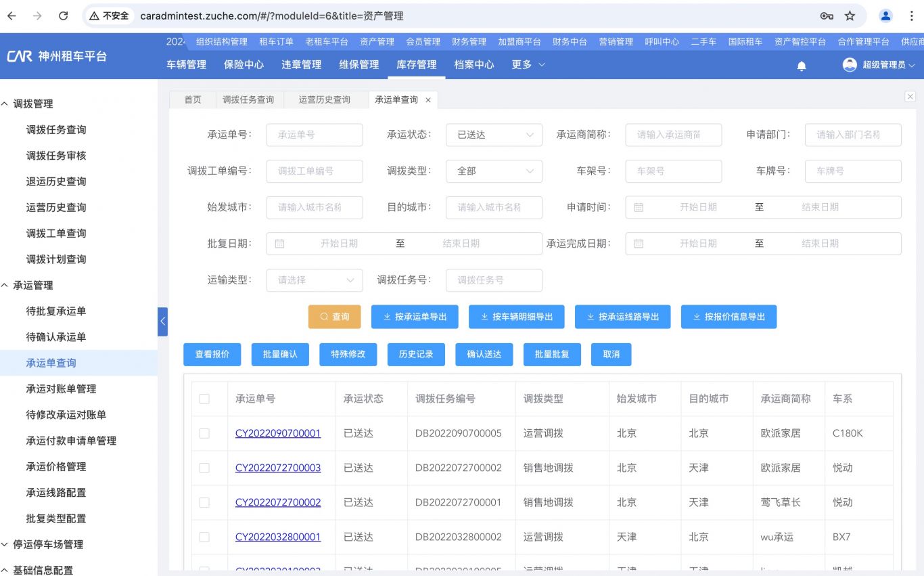Open the 调拨类型 dropdown
The height and width of the screenshot is (576, 924).
coord(494,171)
